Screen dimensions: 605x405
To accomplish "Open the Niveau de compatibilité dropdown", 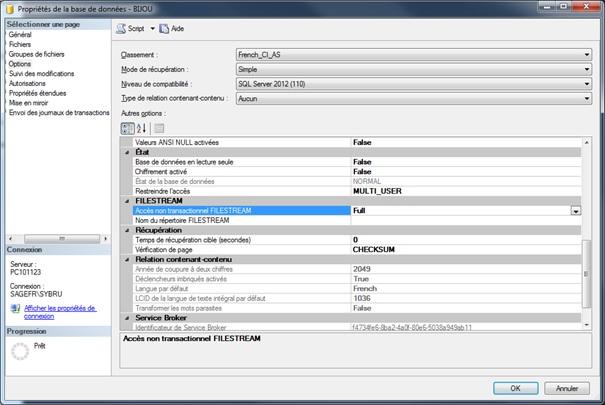I will coord(585,83).
